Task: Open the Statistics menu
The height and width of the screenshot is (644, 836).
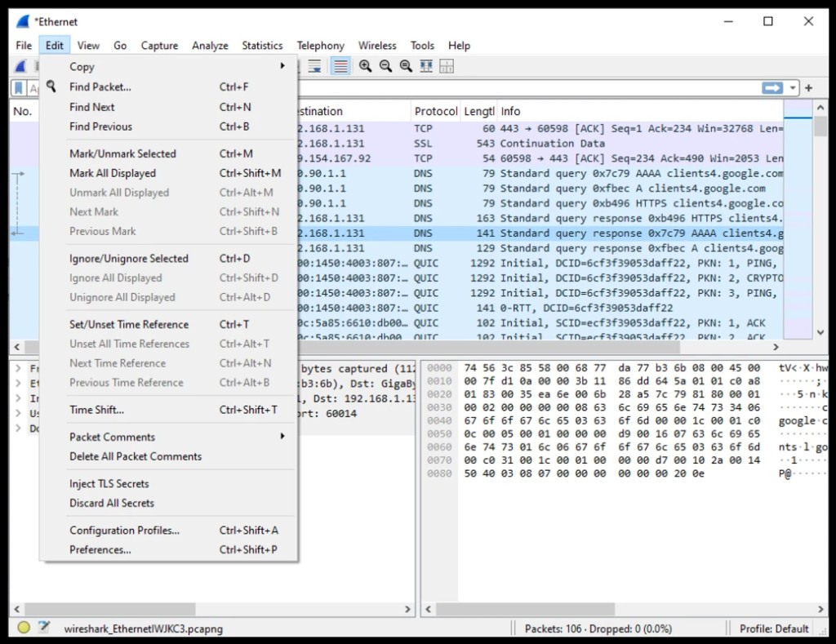Action: pos(262,46)
